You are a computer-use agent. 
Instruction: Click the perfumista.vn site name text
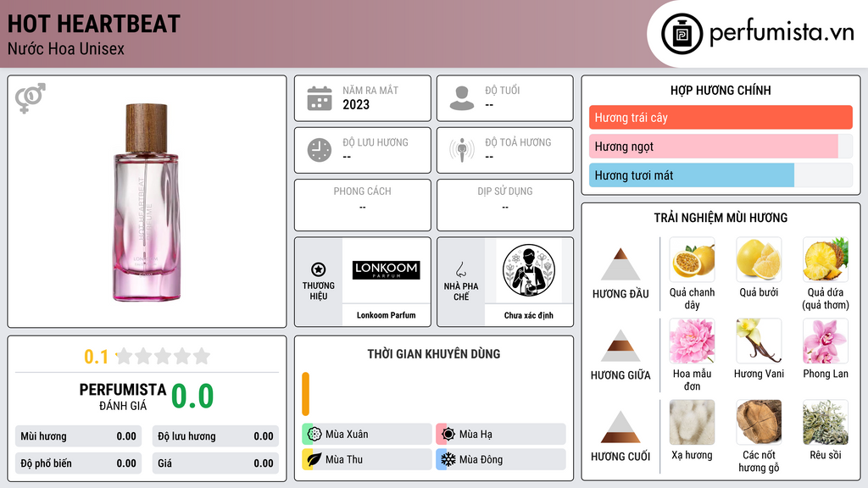coord(782,33)
